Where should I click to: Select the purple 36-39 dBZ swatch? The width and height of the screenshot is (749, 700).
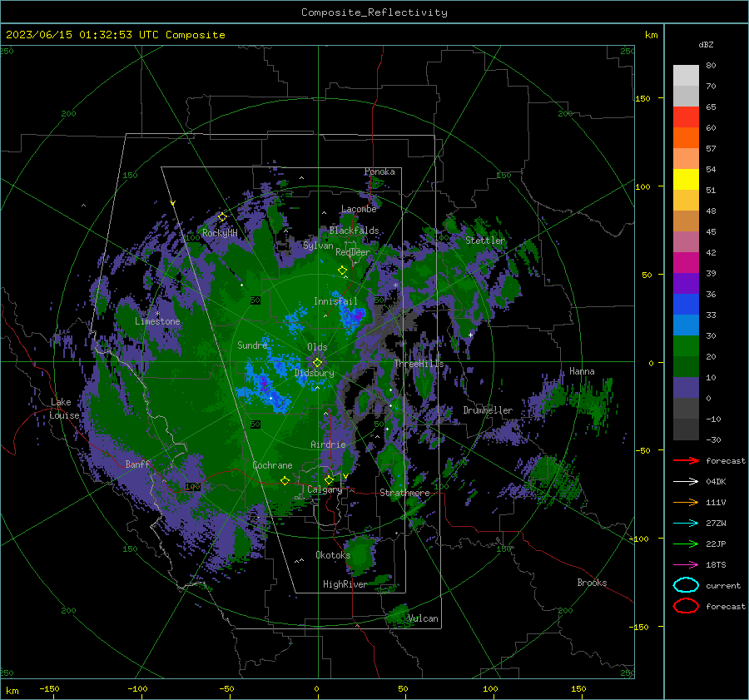coord(686,284)
